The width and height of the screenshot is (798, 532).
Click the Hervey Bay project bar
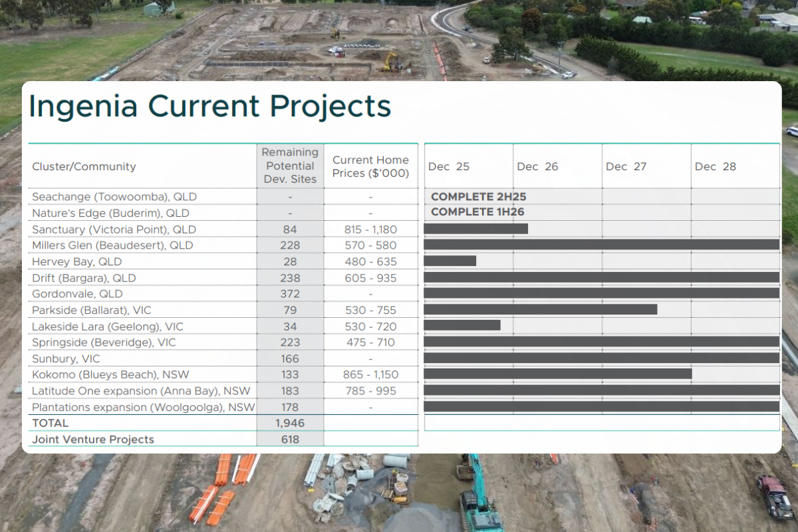[x=451, y=262]
